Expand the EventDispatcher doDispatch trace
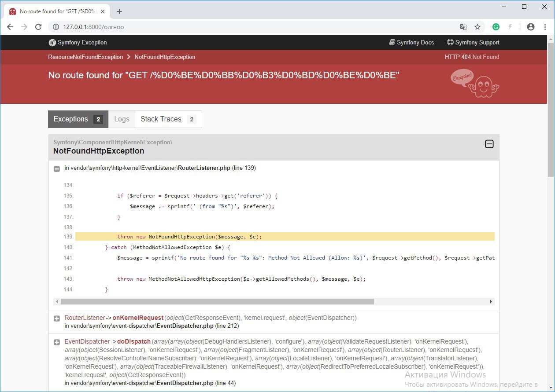555x392 pixels. [57, 342]
